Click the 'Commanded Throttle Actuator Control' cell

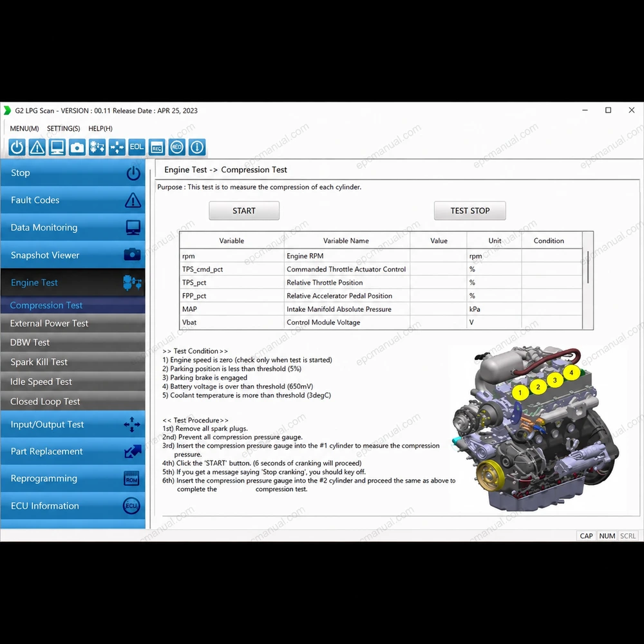click(x=346, y=269)
